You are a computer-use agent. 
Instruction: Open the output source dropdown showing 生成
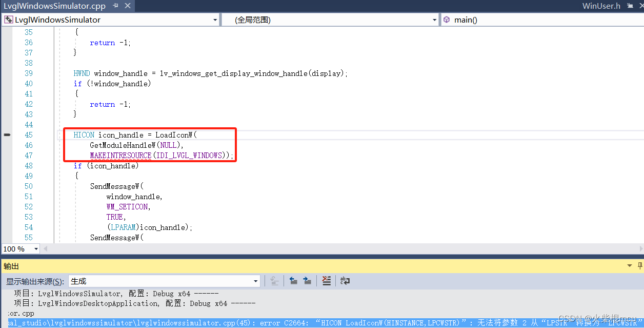(x=255, y=280)
